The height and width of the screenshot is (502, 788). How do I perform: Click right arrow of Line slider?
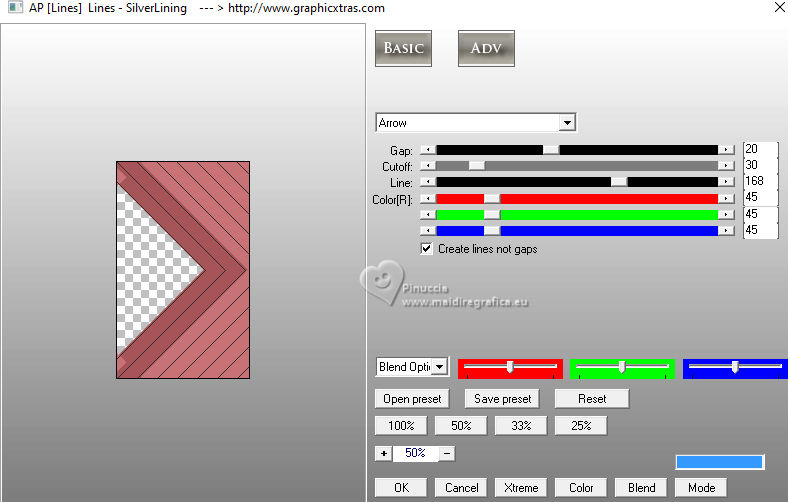click(x=726, y=182)
